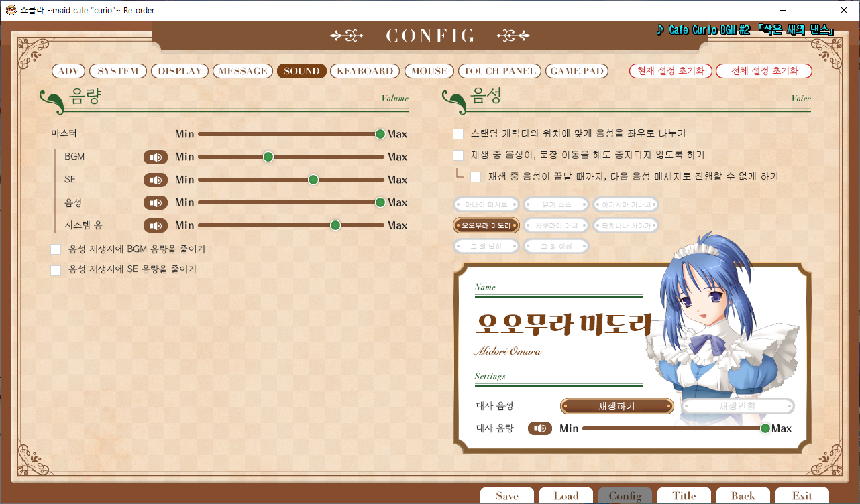The image size is (860, 504).
Task: Click the Cafe Curio BGM #2 track title
Action: tap(745, 30)
